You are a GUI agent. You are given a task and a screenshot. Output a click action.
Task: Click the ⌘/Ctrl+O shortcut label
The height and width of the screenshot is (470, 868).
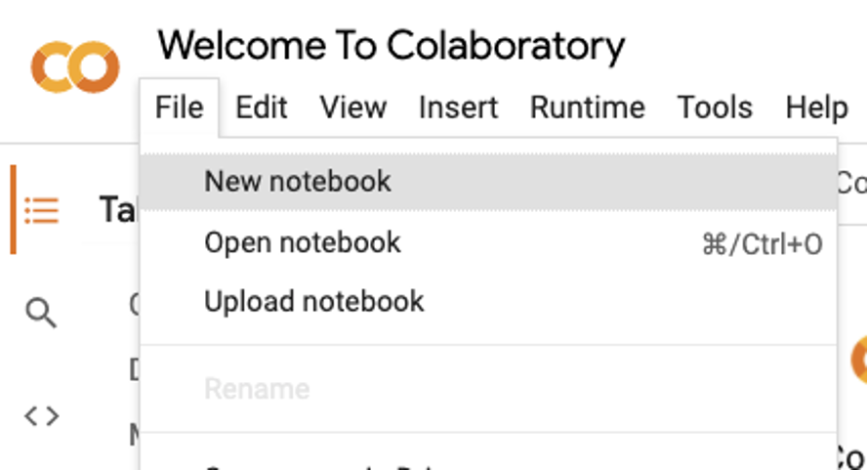tap(763, 244)
